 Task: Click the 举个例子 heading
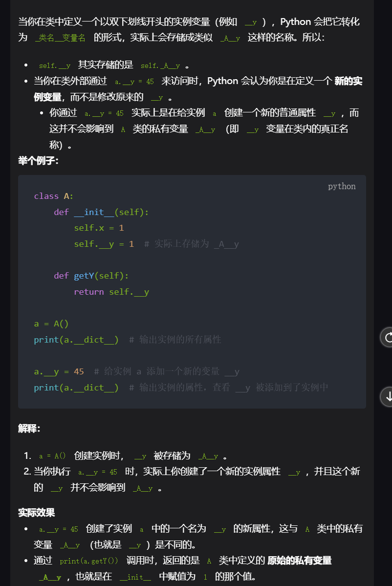point(38,160)
